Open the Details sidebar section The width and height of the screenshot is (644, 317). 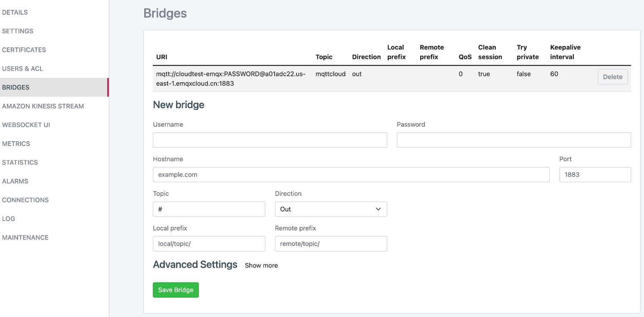click(x=15, y=12)
